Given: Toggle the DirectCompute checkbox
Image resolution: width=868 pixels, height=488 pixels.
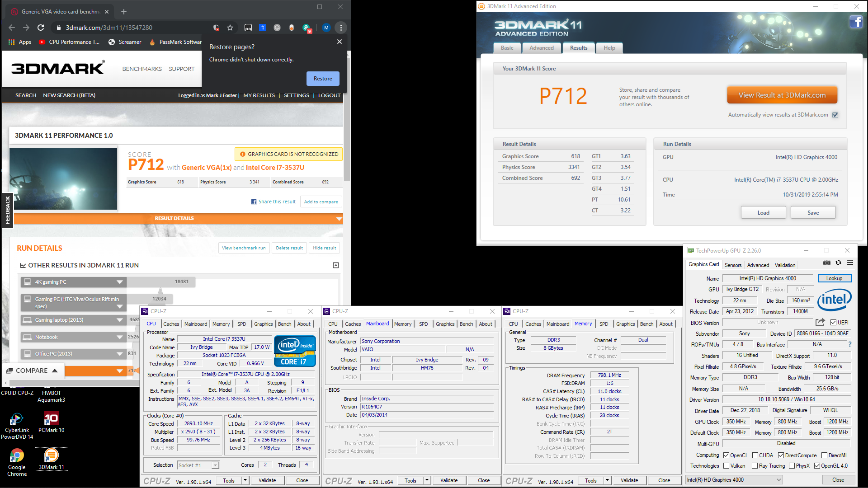Looking at the screenshot, I should pos(781,455).
